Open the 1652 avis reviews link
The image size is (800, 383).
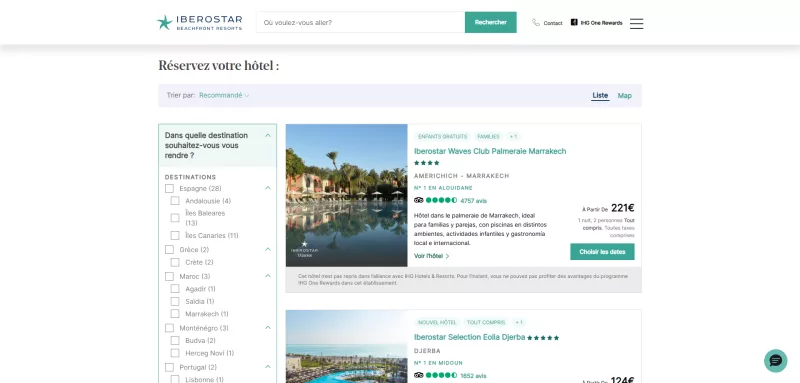(473, 376)
